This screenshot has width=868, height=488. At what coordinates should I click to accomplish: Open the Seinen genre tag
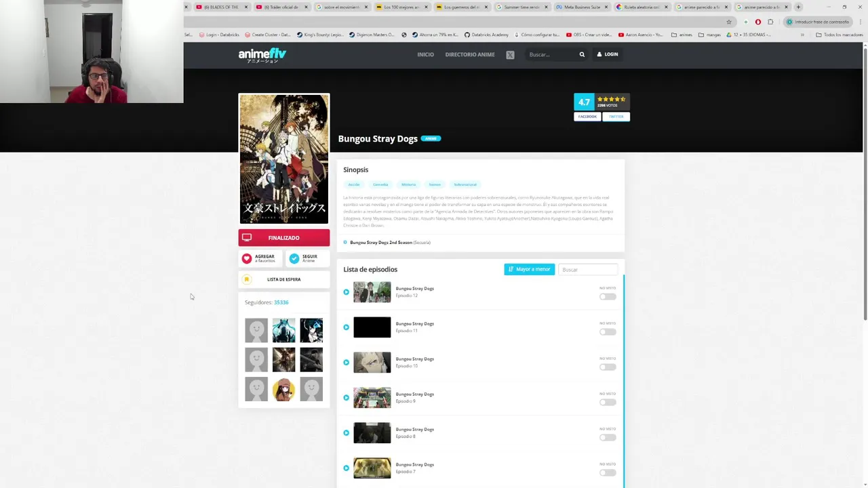(435, 184)
